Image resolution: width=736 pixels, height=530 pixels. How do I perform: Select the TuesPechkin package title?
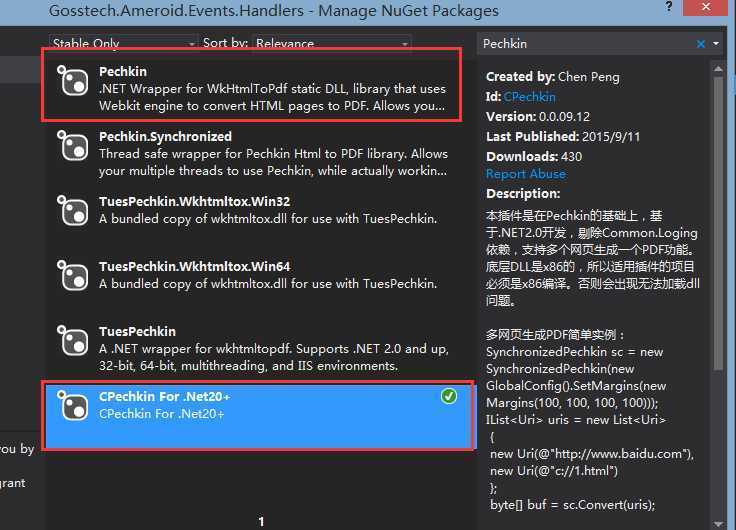[138, 331]
